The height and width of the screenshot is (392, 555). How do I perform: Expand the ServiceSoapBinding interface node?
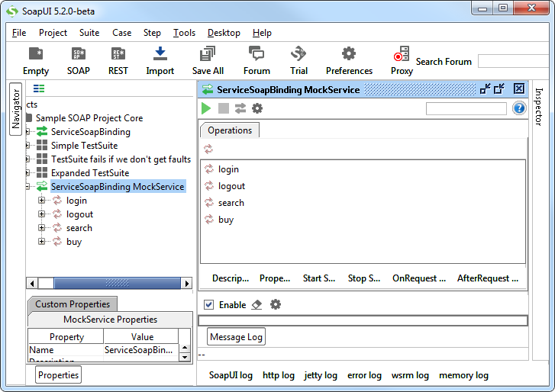[x=28, y=131]
